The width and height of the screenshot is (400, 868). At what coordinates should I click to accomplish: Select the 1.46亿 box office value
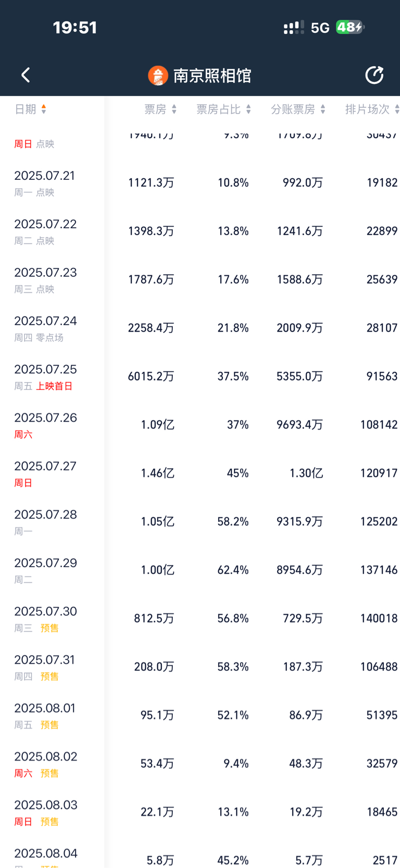(157, 473)
